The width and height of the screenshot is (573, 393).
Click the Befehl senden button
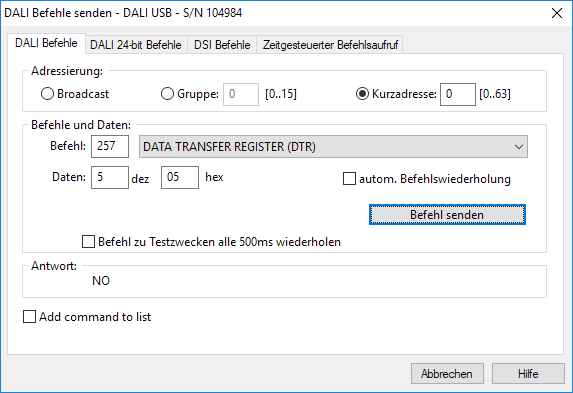[447, 215]
